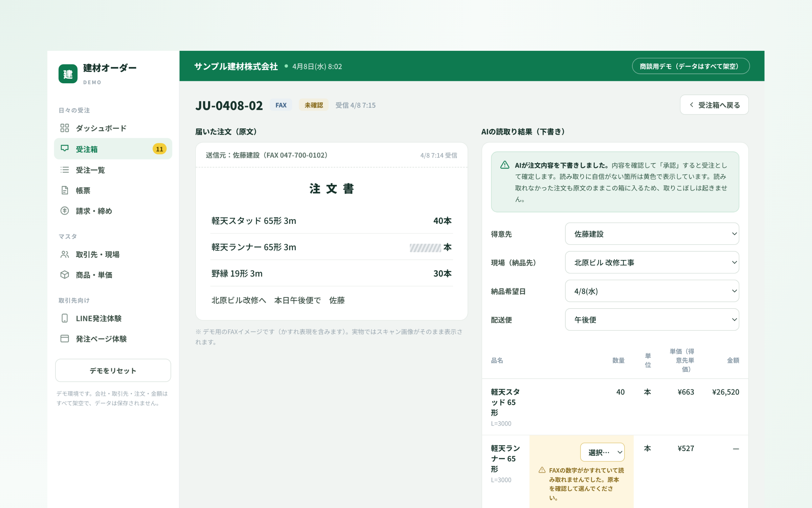Go to the 取引先・現場 menu item

(x=113, y=254)
